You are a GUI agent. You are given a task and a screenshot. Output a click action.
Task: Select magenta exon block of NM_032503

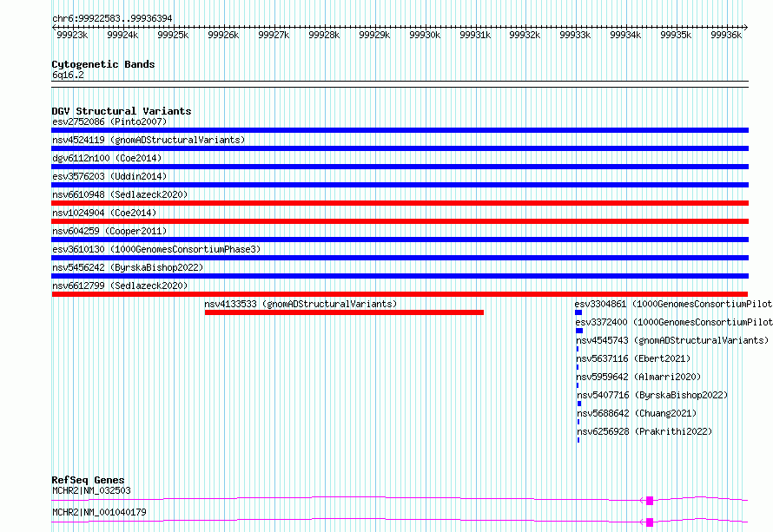[650, 501]
